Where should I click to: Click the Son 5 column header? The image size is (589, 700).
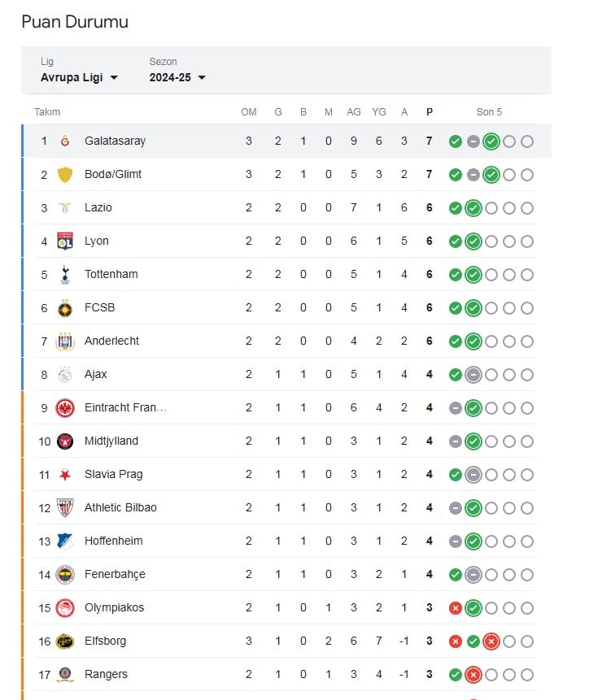point(490,112)
